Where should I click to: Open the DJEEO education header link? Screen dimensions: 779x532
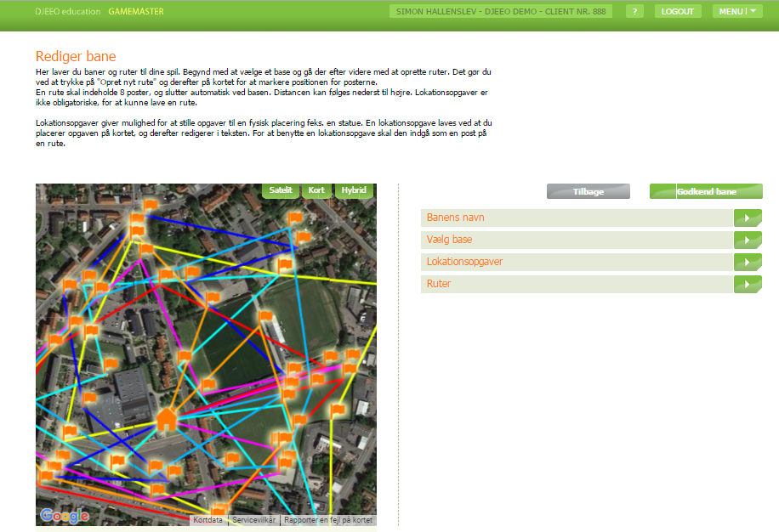click(x=67, y=11)
